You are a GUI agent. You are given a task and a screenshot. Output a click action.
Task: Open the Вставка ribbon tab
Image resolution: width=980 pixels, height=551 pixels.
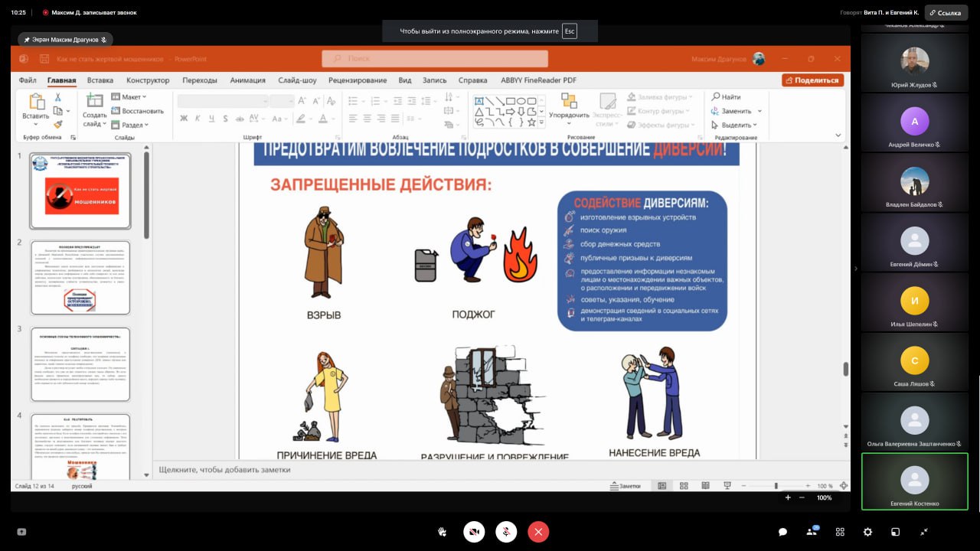point(100,80)
